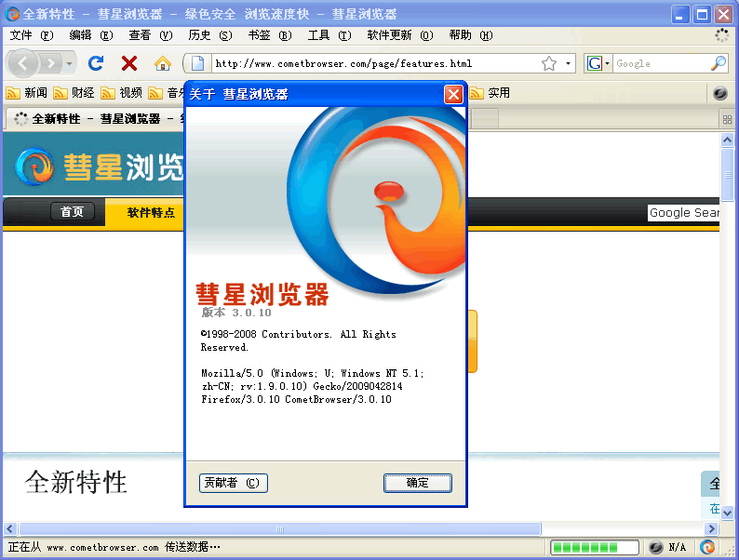Open the back/forward history dropdown arrow
The height and width of the screenshot is (560, 739).
69,63
